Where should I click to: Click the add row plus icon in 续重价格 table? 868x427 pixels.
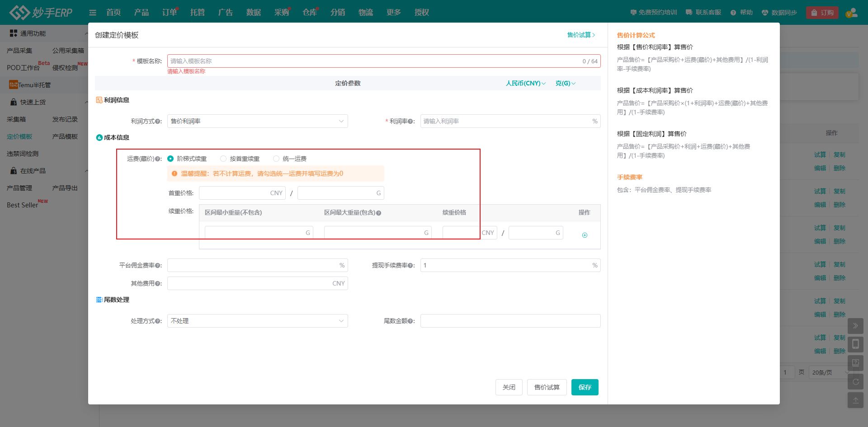point(585,235)
